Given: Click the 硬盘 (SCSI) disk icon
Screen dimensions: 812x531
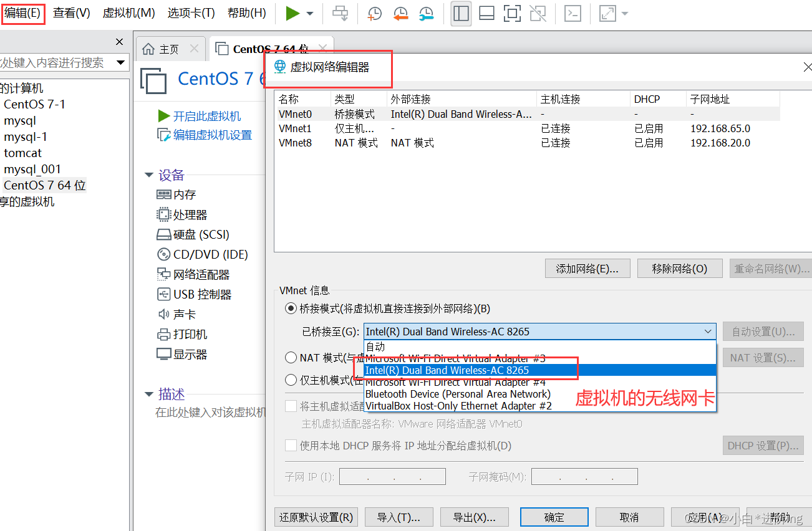Looking at the screenshot, I should [x=163, y=234].
